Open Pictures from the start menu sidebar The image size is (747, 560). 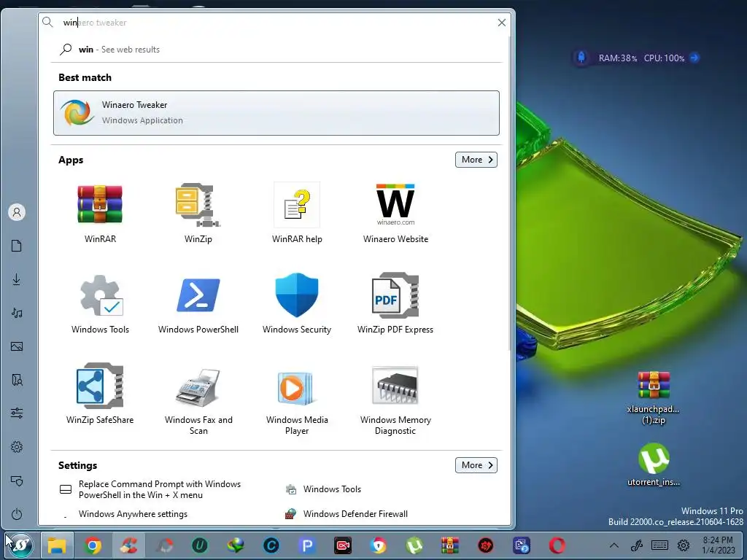[x=17, y=346]
